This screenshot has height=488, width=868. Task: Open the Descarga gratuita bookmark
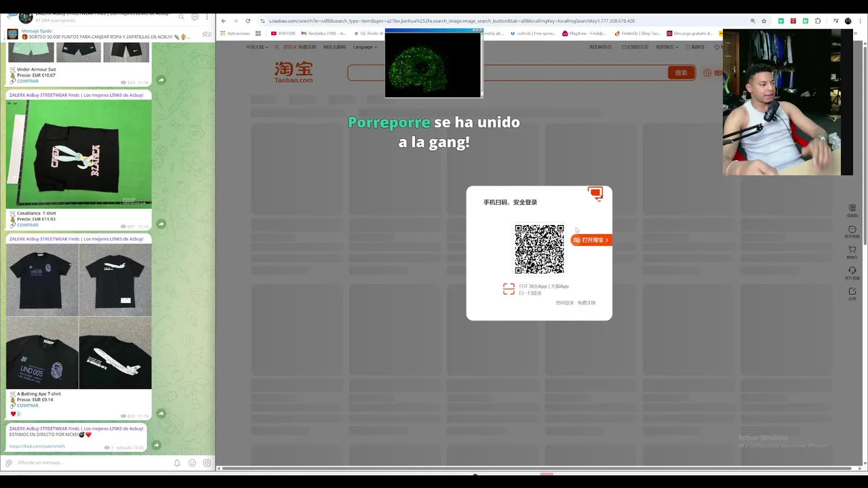point(690,33)
